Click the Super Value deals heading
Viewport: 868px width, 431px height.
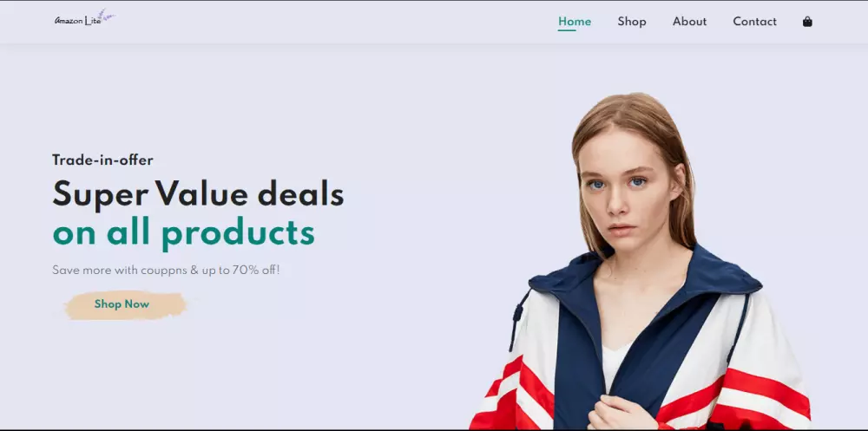tap(198, 194)
